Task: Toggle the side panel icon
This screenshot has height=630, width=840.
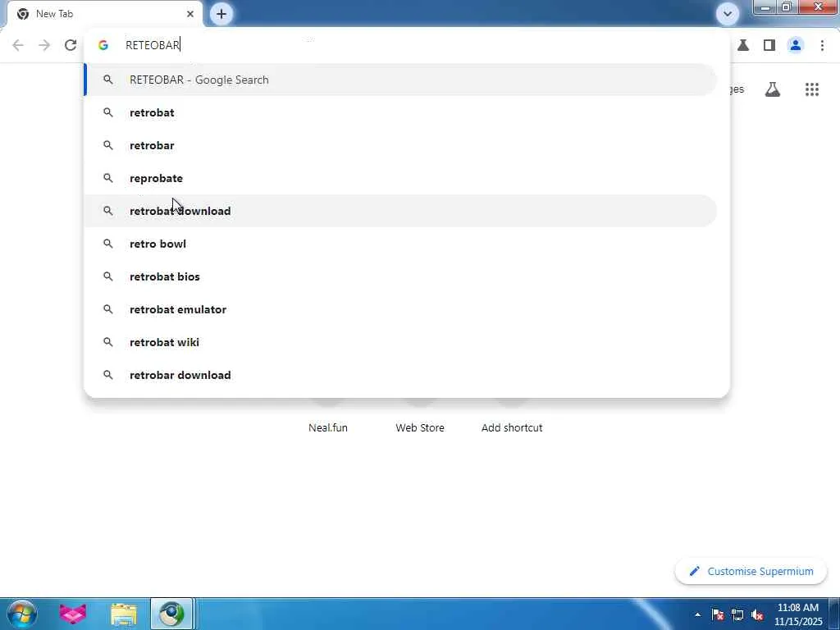Action: point(769,45)
